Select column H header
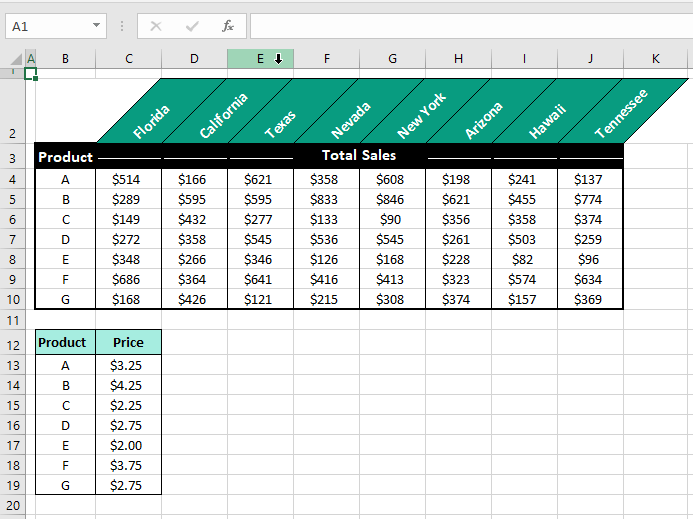Image resolution: width=693 pixels, height=519 pixels. (458, 59)
